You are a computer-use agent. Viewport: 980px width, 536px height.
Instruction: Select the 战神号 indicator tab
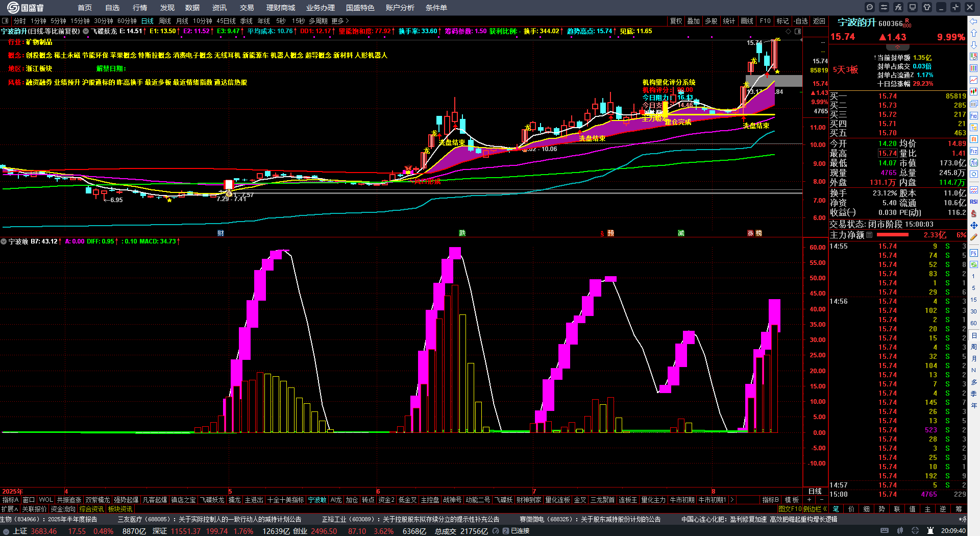(452, 500)
